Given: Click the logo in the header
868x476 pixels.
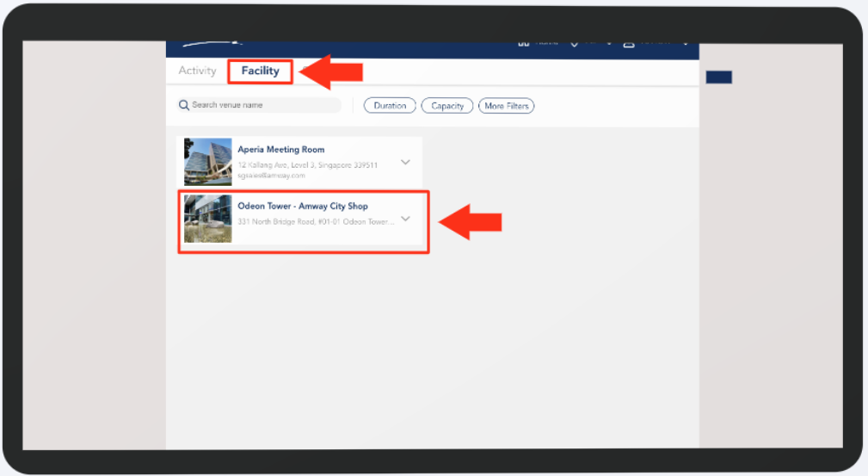Looking at the screenshot, I should [212, 44].
